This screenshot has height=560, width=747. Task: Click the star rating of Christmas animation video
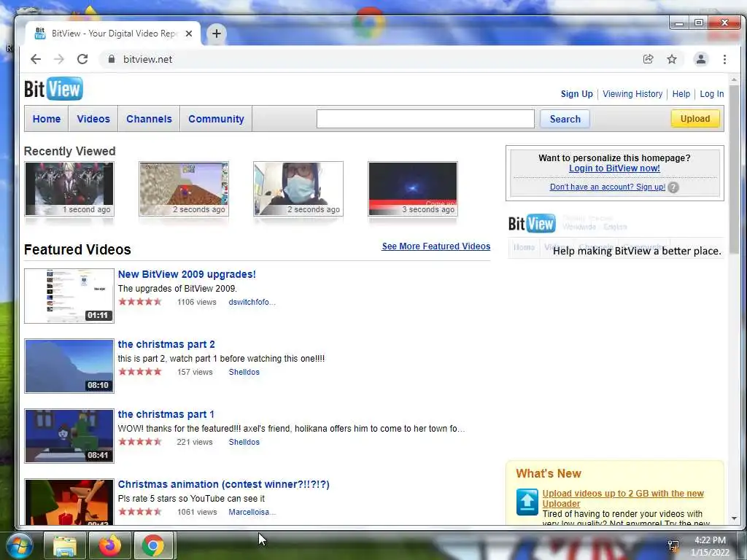coord(140,511)
